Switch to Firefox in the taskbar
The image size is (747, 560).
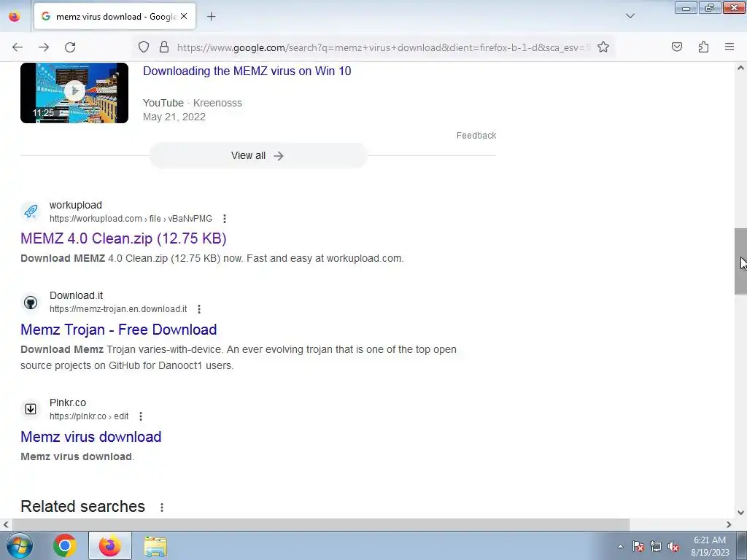(110, 545)
